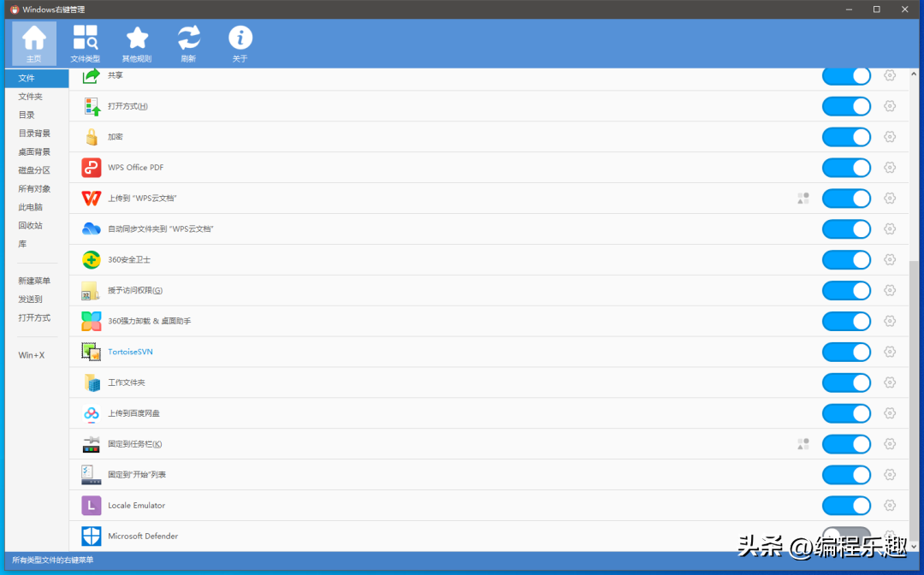This screenshot has width=924, height=575.
Task: Open the 主页 home toolbar button
Action: pos(34,44)
